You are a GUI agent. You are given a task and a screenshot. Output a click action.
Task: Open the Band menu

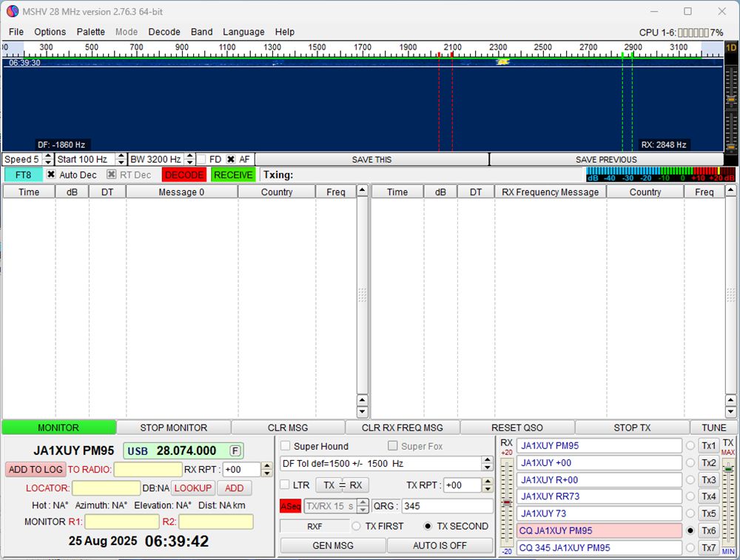201,32
